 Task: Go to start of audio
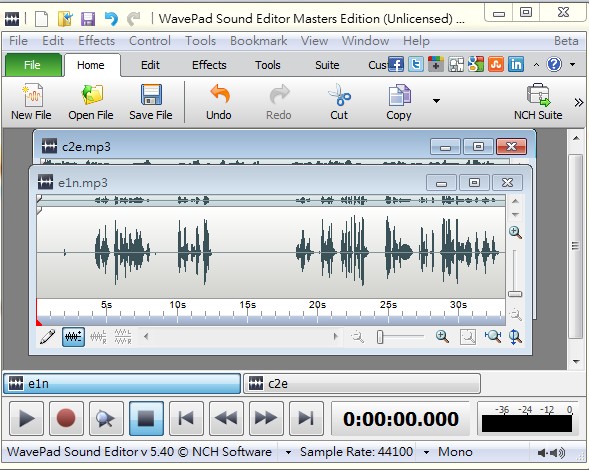tap(186, 418)
